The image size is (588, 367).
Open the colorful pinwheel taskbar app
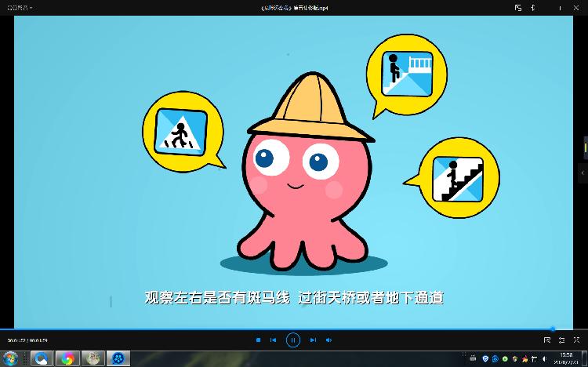click(67, 358)
